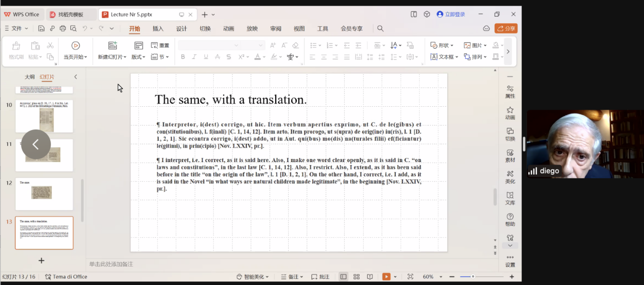Click the 立即登录 login button

(x=451, y=14)
